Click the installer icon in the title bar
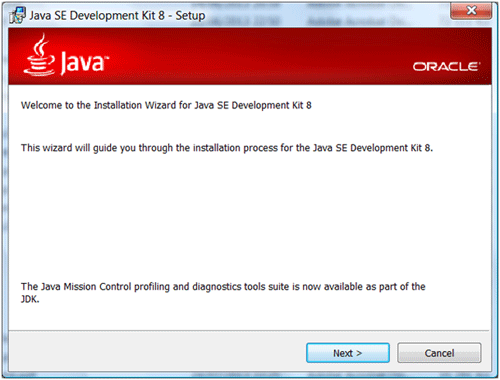The image size is (500, 380). click(x=17, y=16)
